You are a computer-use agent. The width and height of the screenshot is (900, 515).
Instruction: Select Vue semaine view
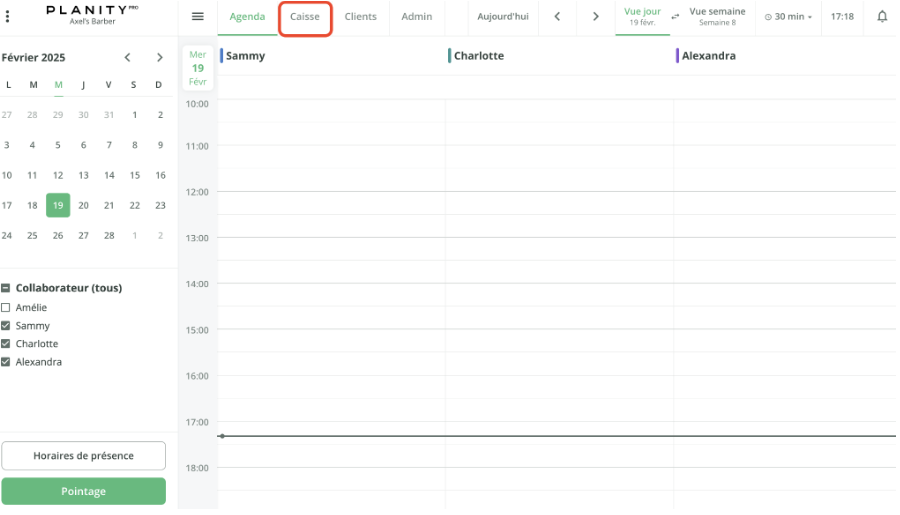point(717,17)
